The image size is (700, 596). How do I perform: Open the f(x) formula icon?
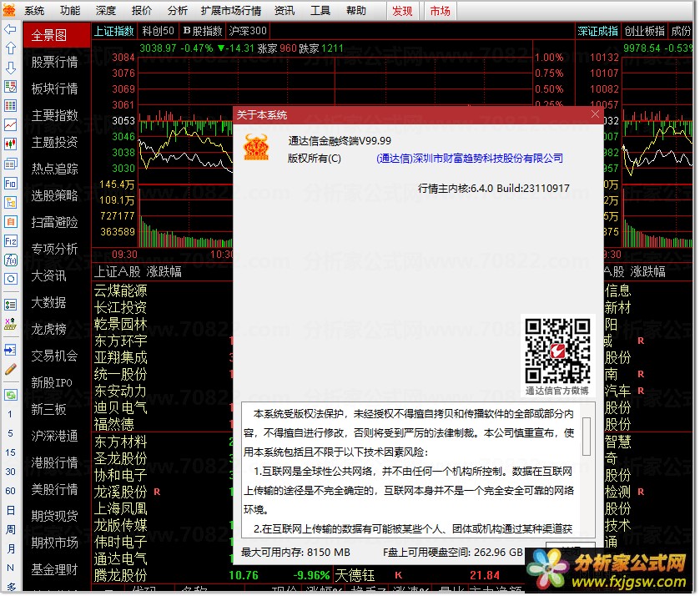coord(10,260)
